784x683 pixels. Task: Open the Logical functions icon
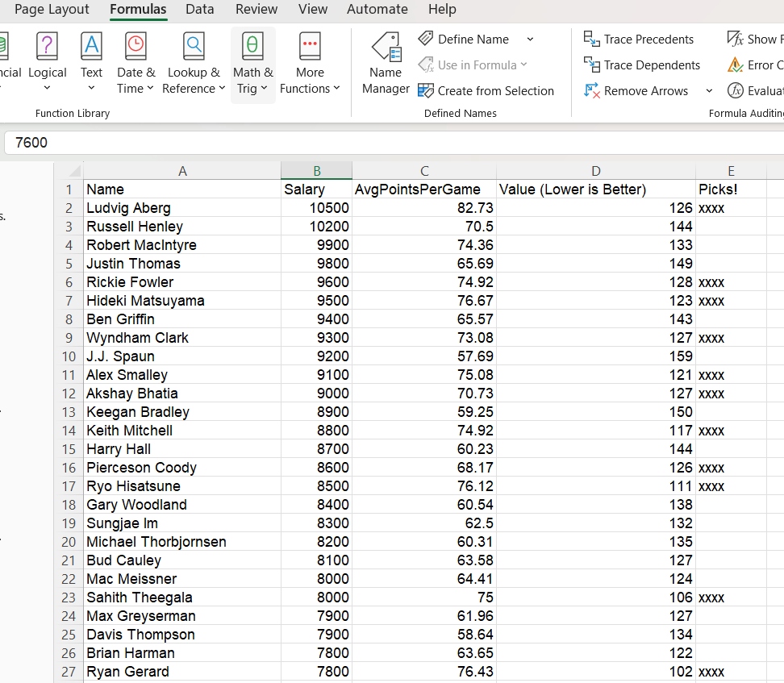point(47,46)
